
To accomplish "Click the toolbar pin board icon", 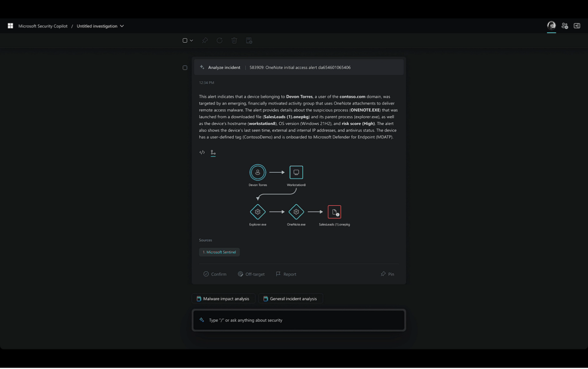I will [x=249, y=40].
